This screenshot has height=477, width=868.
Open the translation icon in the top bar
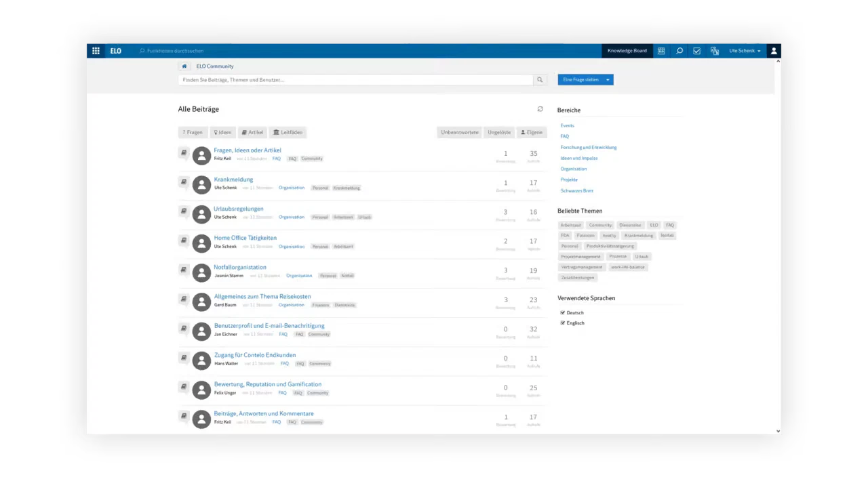pos(715,51)
